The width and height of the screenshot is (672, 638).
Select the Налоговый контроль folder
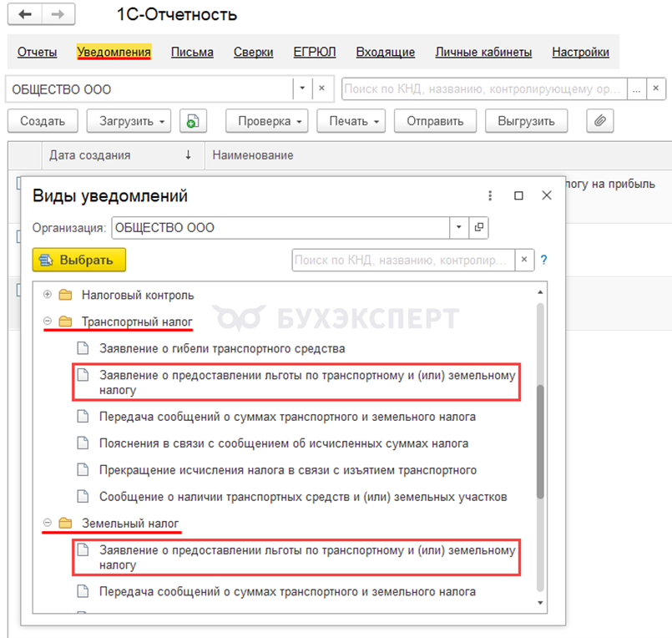point(138,295)
